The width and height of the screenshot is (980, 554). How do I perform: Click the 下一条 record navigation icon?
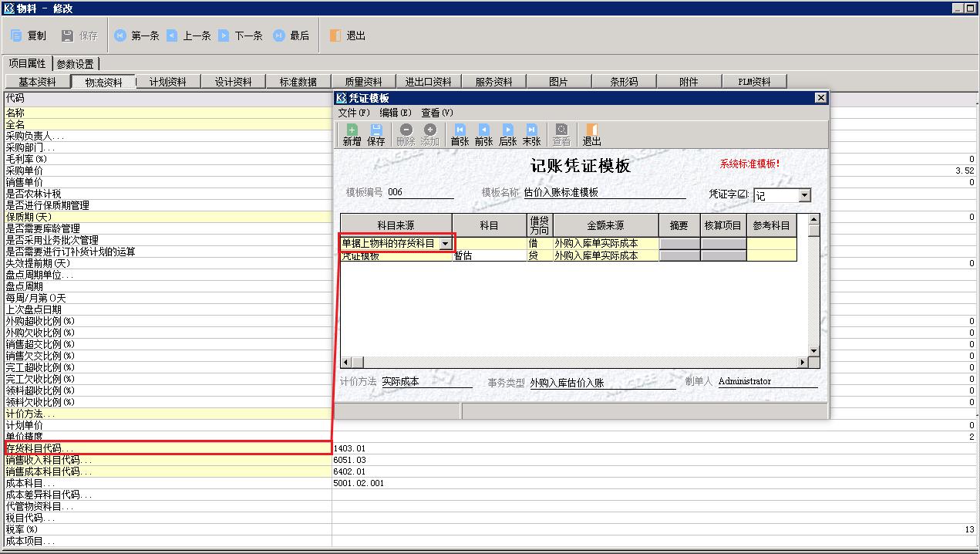[x=237, y=35]
